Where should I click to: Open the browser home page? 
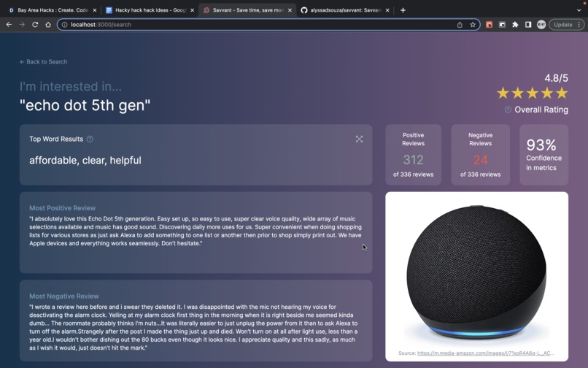[x=48, y=24]
